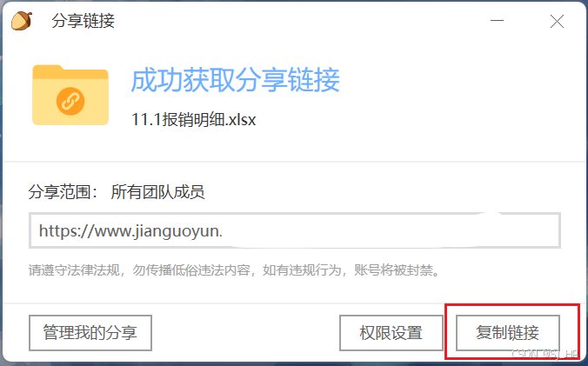Click the legal notice text below the link
The image size is (588, 366).
pyautogui.click(x=235, y=270)
